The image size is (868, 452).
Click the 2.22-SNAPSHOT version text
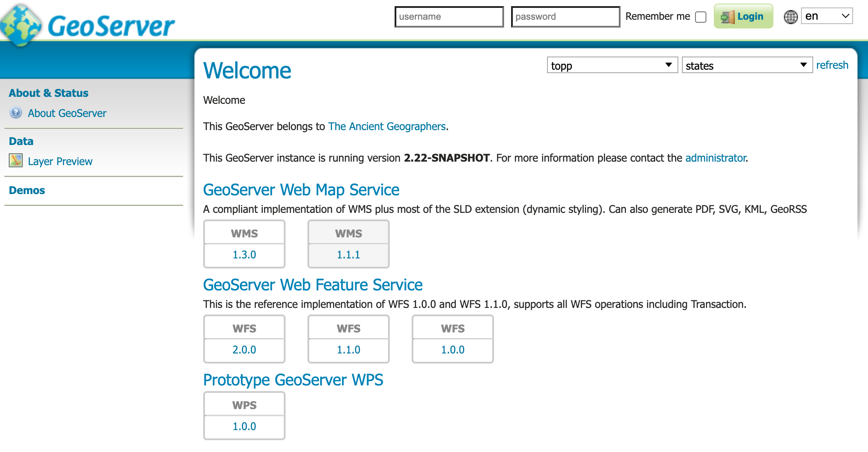tap(447, 158)
